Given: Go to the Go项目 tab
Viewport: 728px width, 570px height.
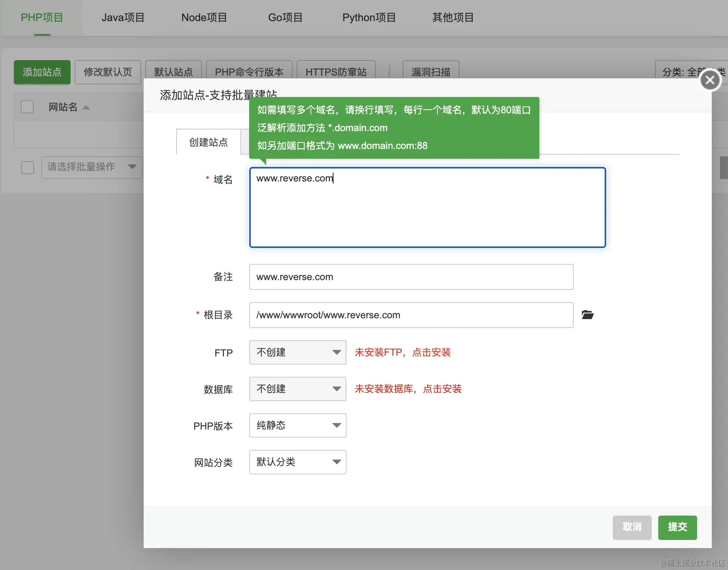Looking at the screenshot, I should 285,17.
